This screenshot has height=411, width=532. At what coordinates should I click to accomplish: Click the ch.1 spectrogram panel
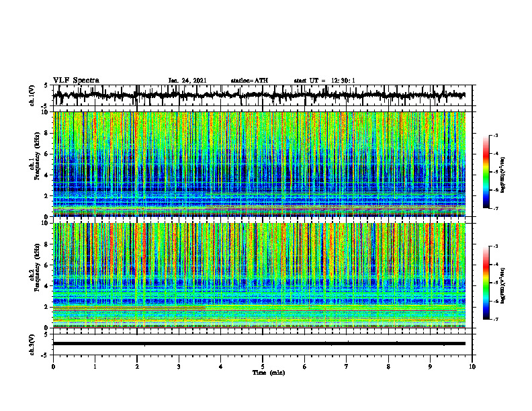pos(259,164)
